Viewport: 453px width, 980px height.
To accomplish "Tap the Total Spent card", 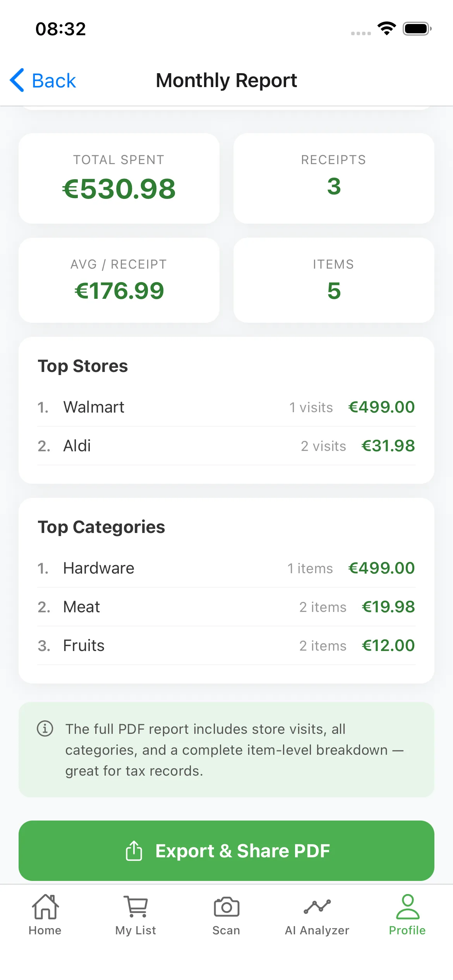I will (x=119, y=178).
